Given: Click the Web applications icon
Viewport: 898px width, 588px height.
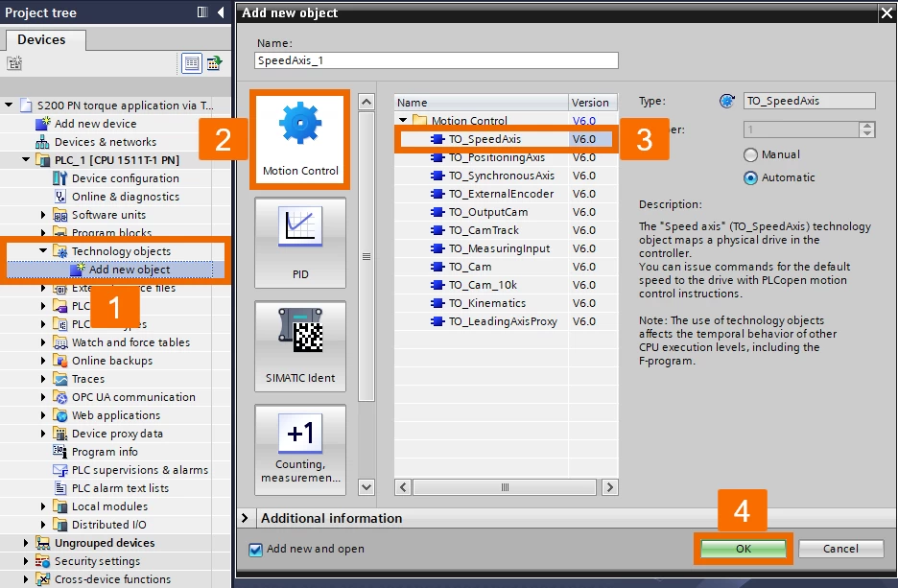Looking at the screenshot, I should 60,415.
